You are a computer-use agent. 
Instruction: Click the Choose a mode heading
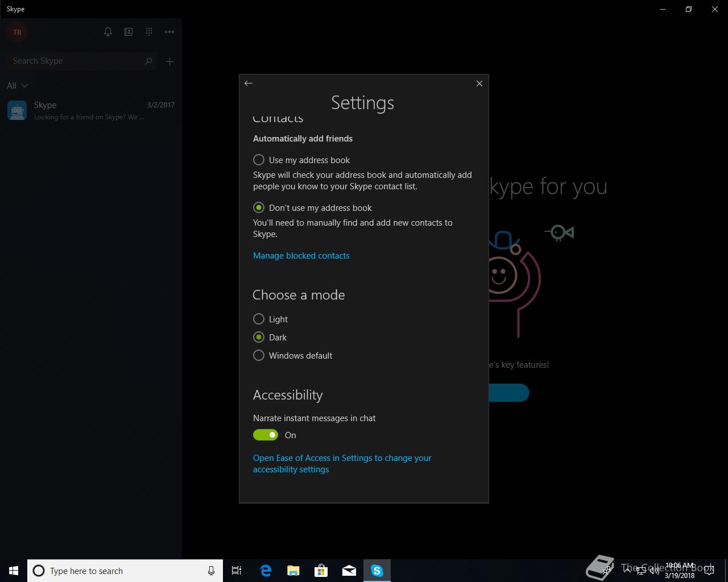[299, 295]
